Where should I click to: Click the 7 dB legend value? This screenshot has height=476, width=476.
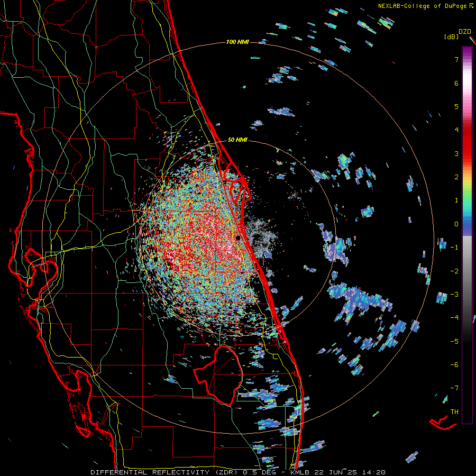pyautogui.click(x=456, y=59)
